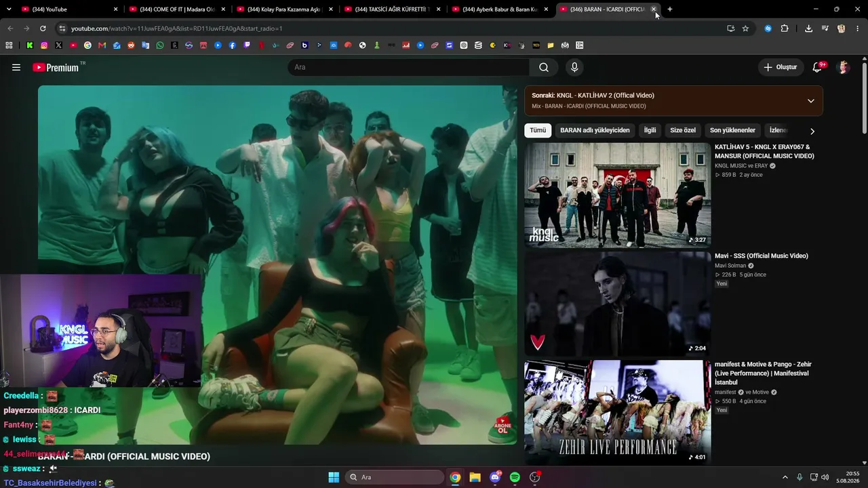Image resolution: width=868 pixels, height=488 pixels.
Task: Click the Oluştur create button
Action: coord(780,67)
